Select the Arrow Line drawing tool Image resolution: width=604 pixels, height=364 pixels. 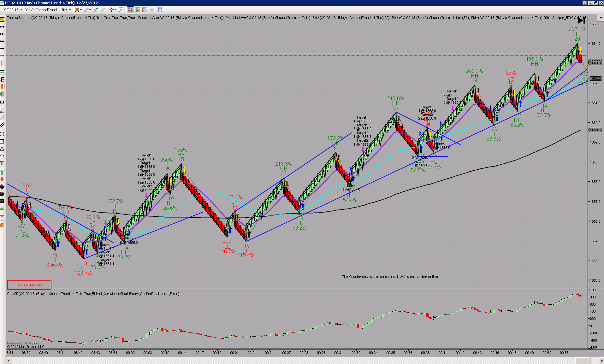pyautogui.click(x=2, y=49)
